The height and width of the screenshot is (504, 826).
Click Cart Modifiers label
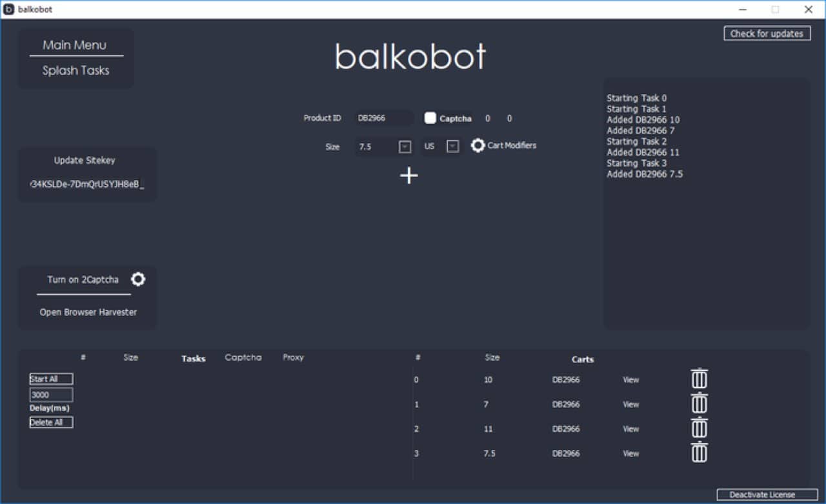click(512, 145)
